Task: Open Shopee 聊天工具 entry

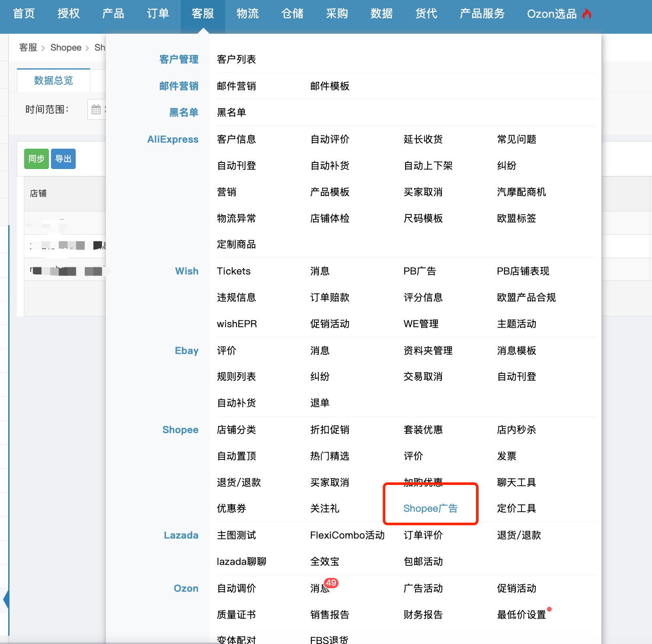Action: pyautogui.click(x=517, y=482)
